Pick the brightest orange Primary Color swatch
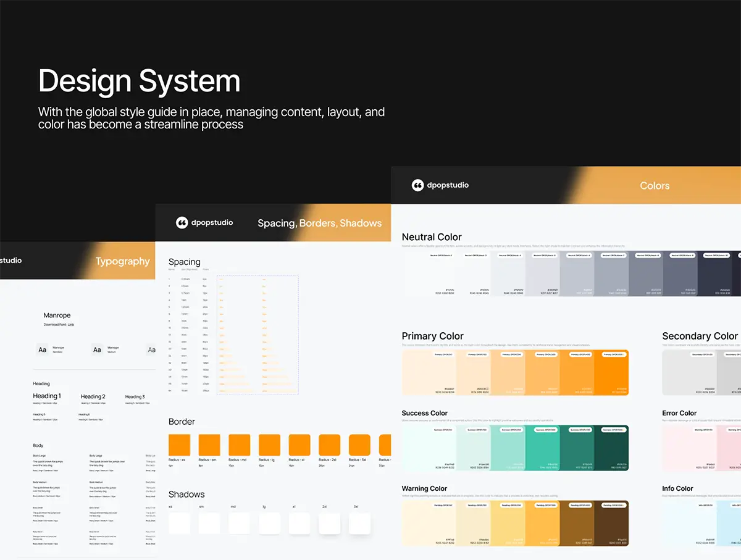 (x=611, y=373)
